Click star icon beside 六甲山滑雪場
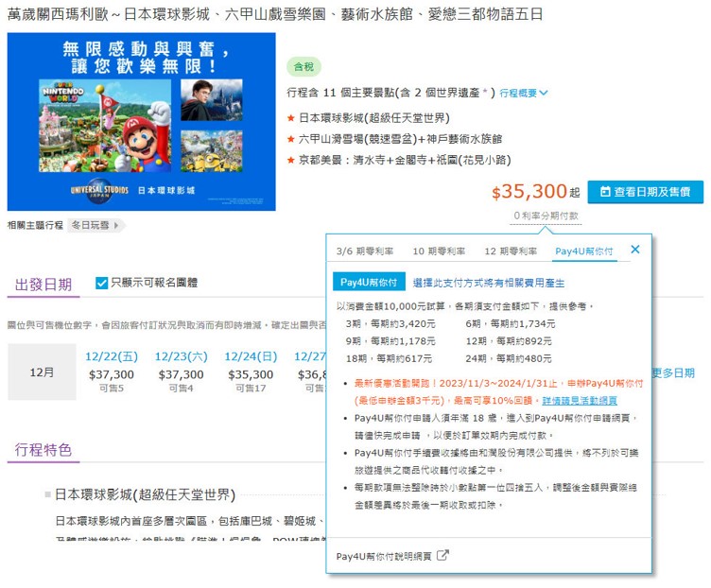The width and height of the screenshot is (711, 588). click(291, 139)
